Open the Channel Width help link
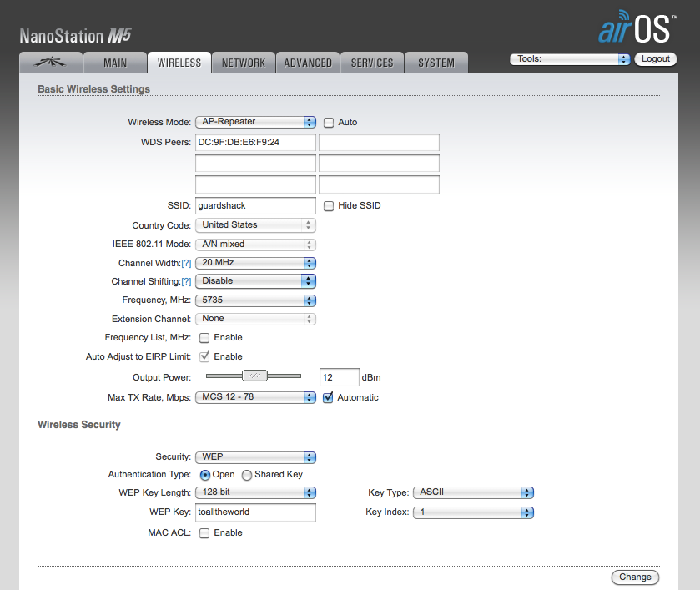700x590 pixels. coord(185,262)
